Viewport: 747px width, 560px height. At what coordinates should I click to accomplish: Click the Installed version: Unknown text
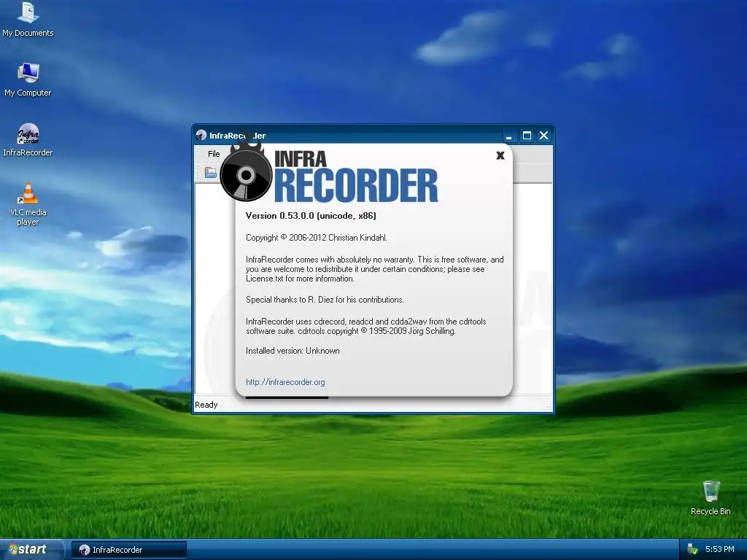(293, 351)
